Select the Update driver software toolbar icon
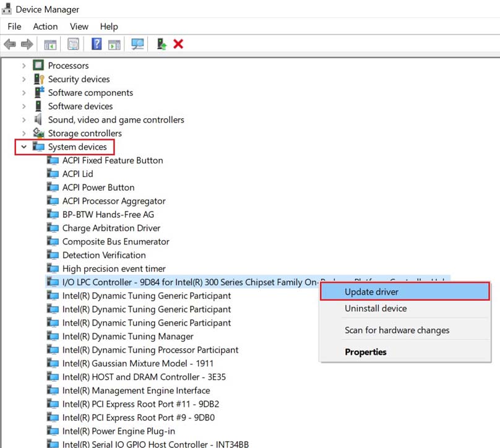 (160, 43)
